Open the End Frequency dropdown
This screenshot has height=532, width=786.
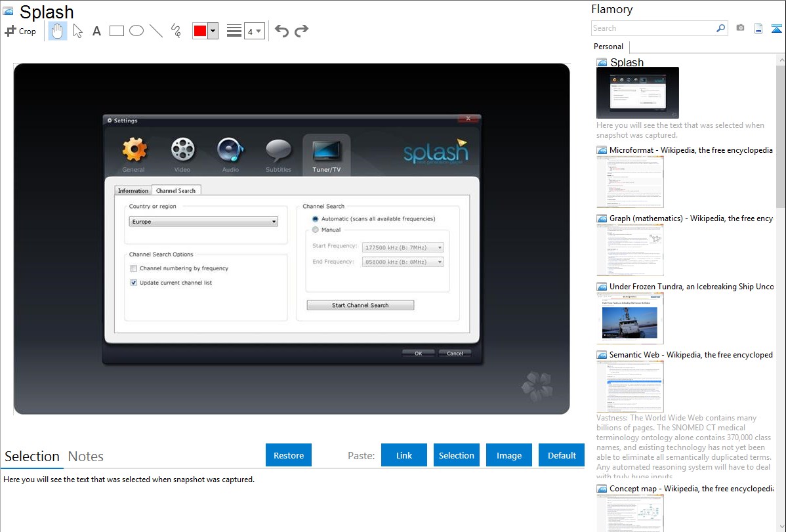point(403,262)
